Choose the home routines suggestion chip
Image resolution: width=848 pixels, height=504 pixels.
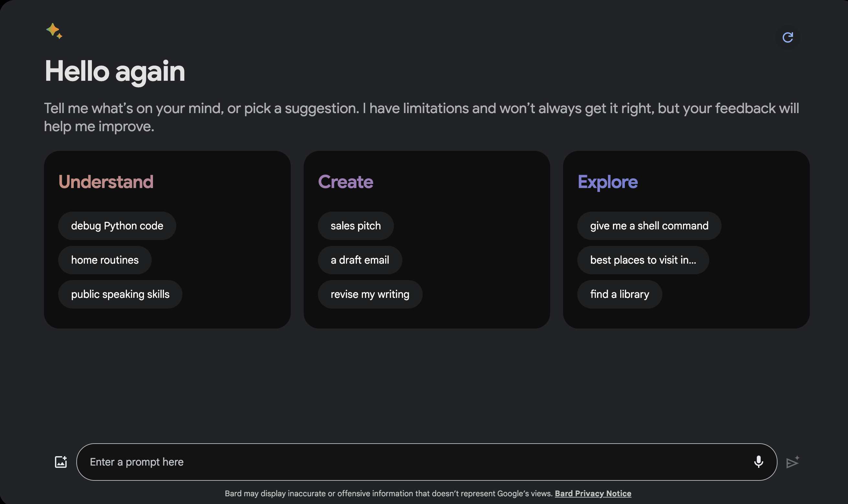click(x=105, y=260)
